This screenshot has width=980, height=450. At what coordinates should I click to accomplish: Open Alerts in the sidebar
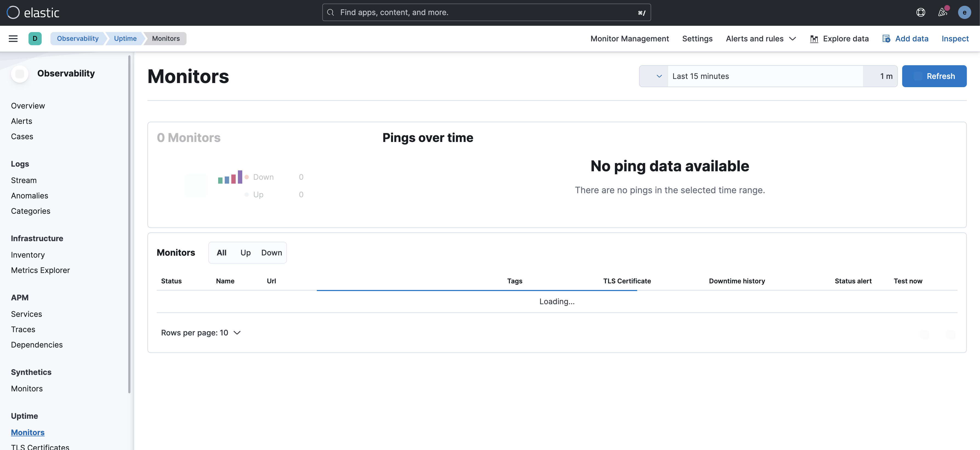click(x=21, y=121)
